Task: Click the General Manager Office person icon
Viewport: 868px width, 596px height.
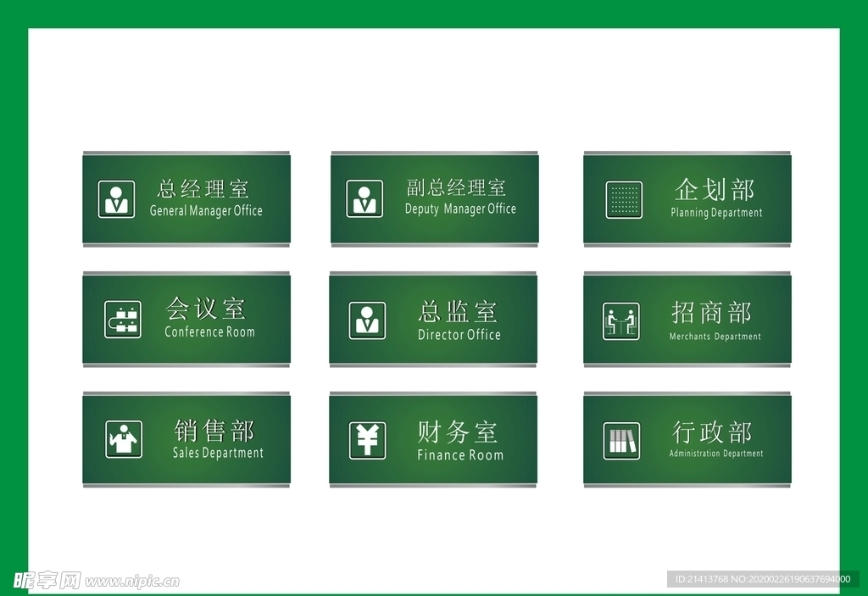Action: pyautogui.click(x=116, y=199)
